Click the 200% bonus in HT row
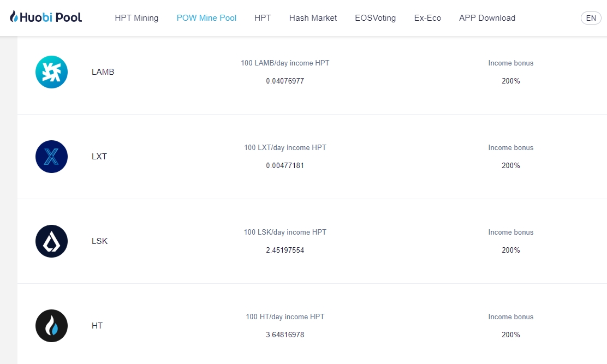 pyautogui.click(x=510, y=335)
